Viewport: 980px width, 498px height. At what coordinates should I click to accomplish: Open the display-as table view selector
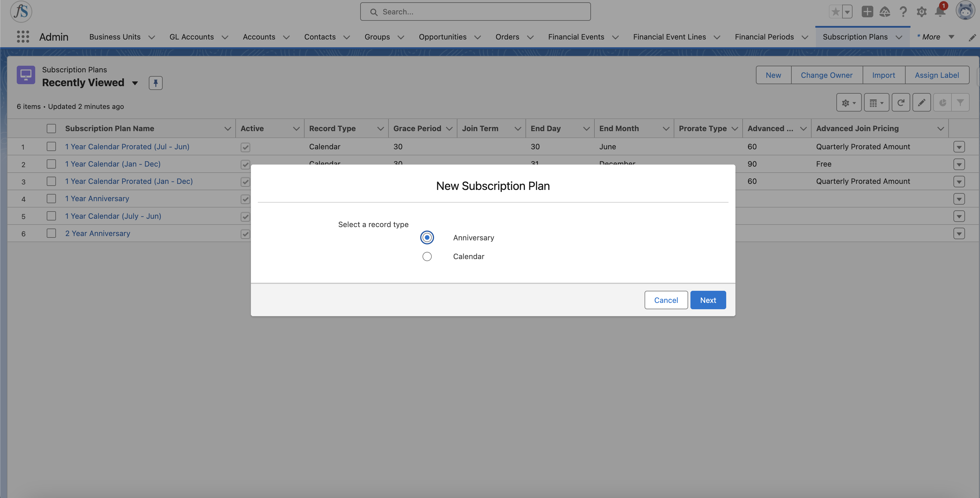pos(876,103)
